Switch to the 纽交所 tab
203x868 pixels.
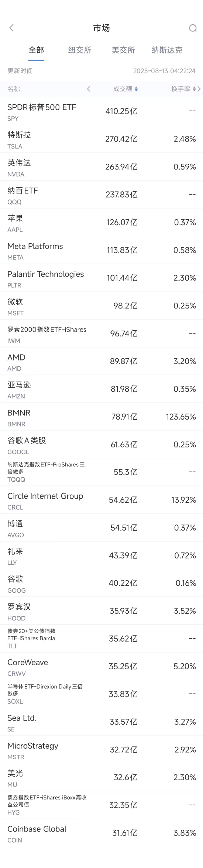(x=80, y=50)
